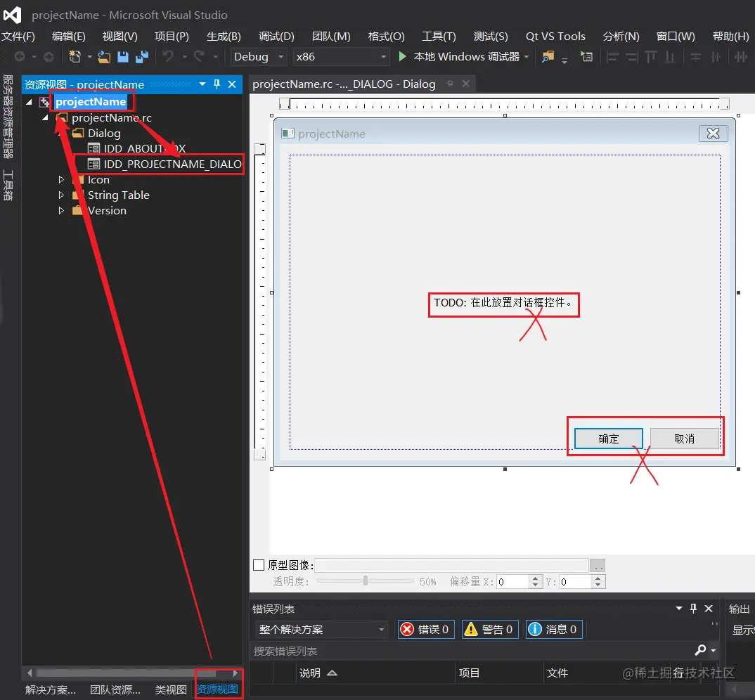Screen dimensions: 755x700
Task: Close the projectName.rc Dialog document tab
Action: [465, 84]
